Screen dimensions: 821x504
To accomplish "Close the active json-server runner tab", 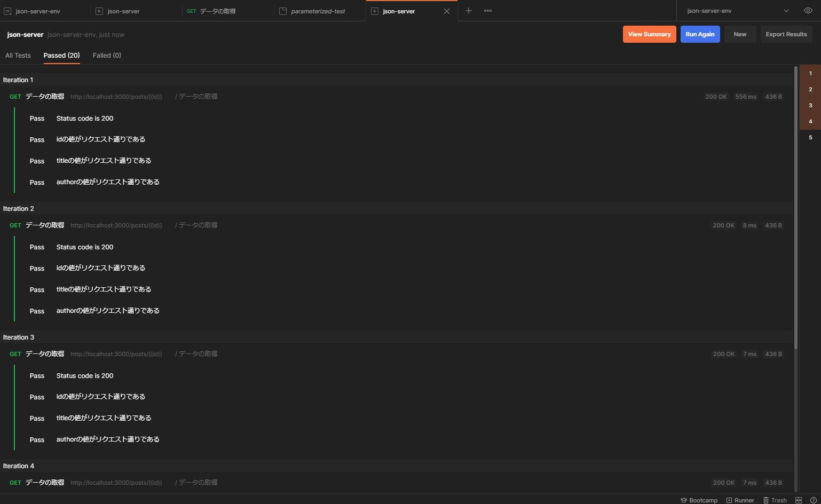I will (x=447, y=11).
